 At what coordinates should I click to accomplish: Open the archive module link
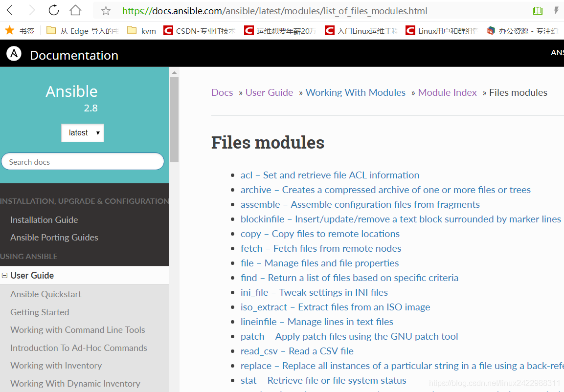385,190
